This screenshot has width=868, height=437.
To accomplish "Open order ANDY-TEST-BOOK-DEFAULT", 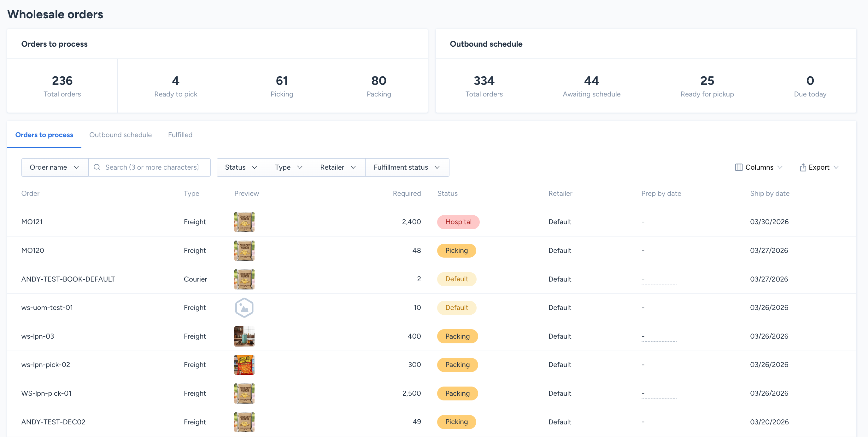I will (68, 279).
